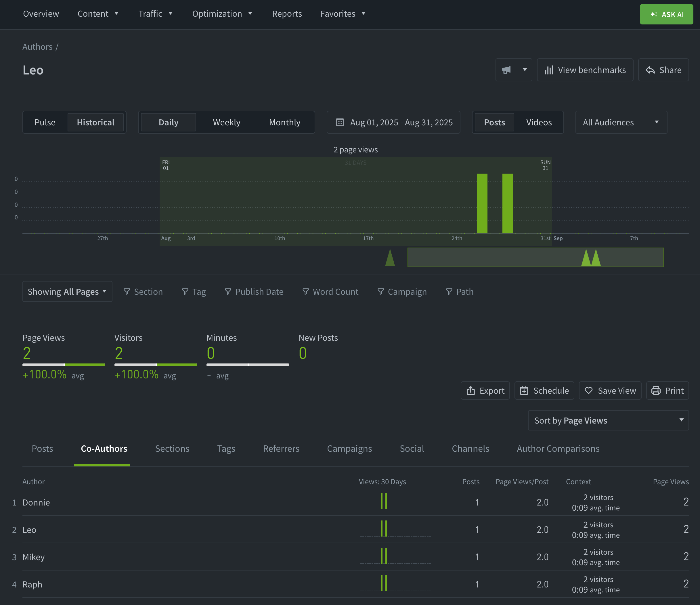
Task: Click the megaphone alerts icon
Action: pos(506,70)
